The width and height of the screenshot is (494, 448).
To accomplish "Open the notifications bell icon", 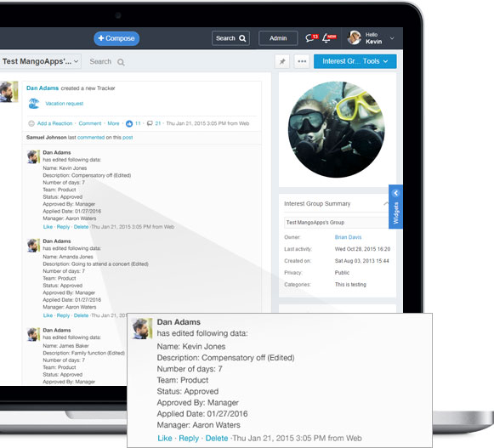I will 329,37.
